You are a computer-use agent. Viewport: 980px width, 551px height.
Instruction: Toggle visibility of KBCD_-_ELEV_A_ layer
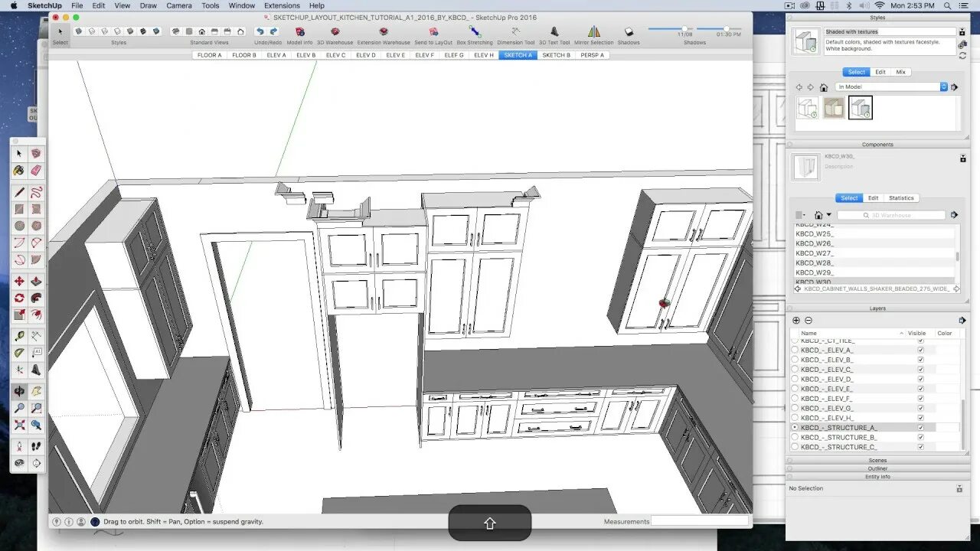[x=920, y=350]
